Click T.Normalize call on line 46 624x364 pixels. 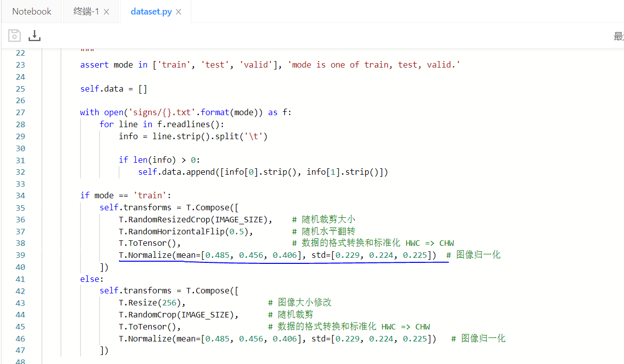coord(277,338)
